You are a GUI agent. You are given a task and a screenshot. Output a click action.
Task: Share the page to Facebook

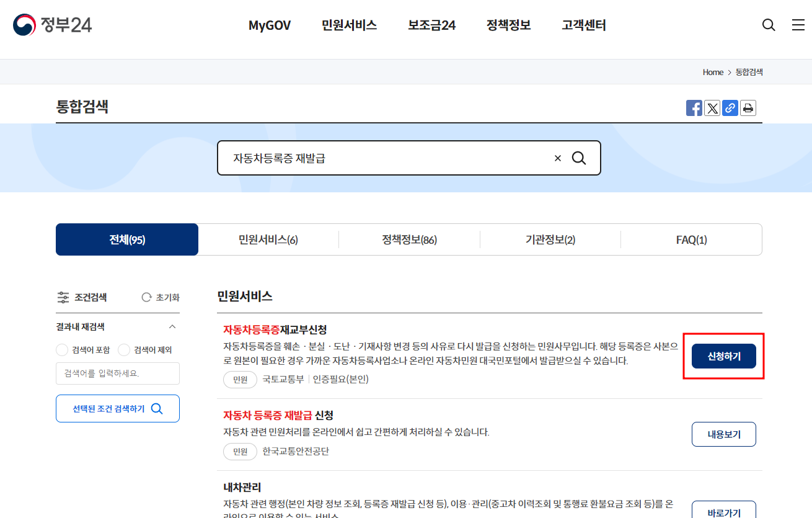coord(694,107)
